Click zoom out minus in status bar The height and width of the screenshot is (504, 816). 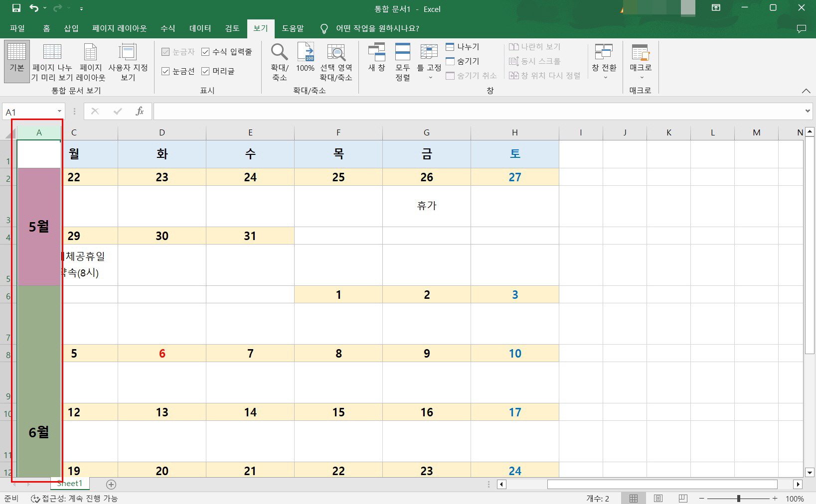coord(701,498)
